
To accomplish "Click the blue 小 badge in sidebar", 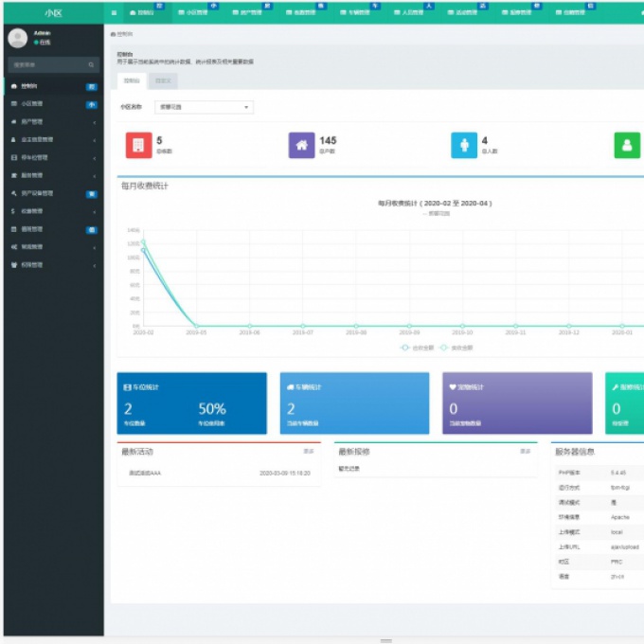I will (x=92, y=105).
